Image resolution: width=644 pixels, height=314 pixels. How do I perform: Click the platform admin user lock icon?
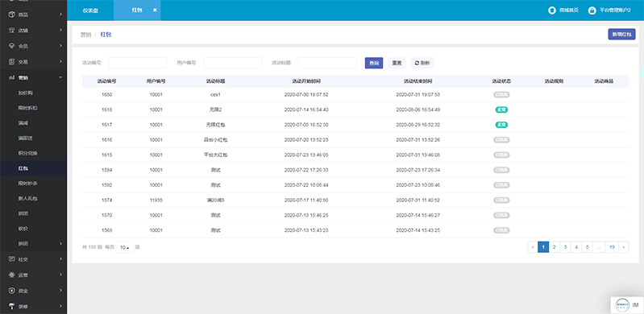pyautogui.click(x=592, y=10)
